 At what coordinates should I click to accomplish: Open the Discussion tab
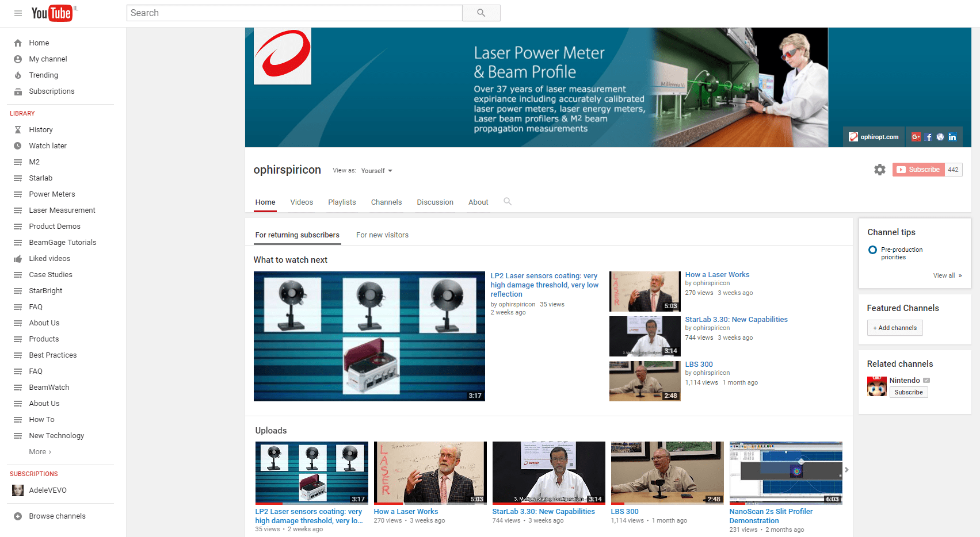pyautogui.click(x=435, y=202)
